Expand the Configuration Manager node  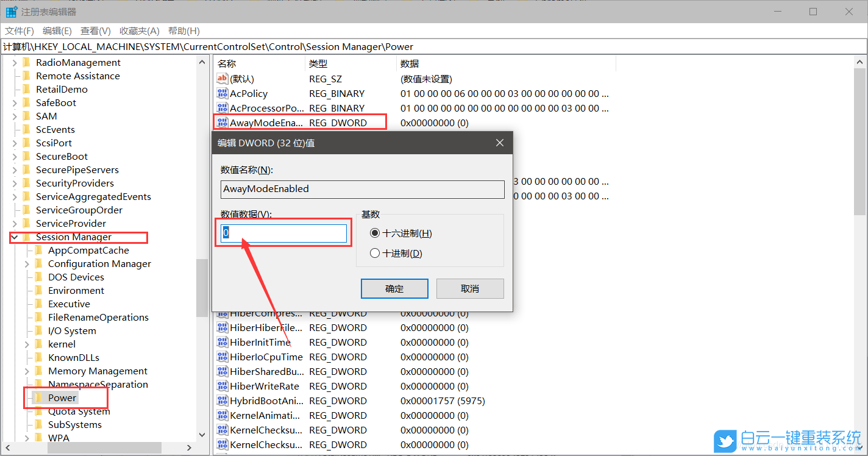point(26,263)
